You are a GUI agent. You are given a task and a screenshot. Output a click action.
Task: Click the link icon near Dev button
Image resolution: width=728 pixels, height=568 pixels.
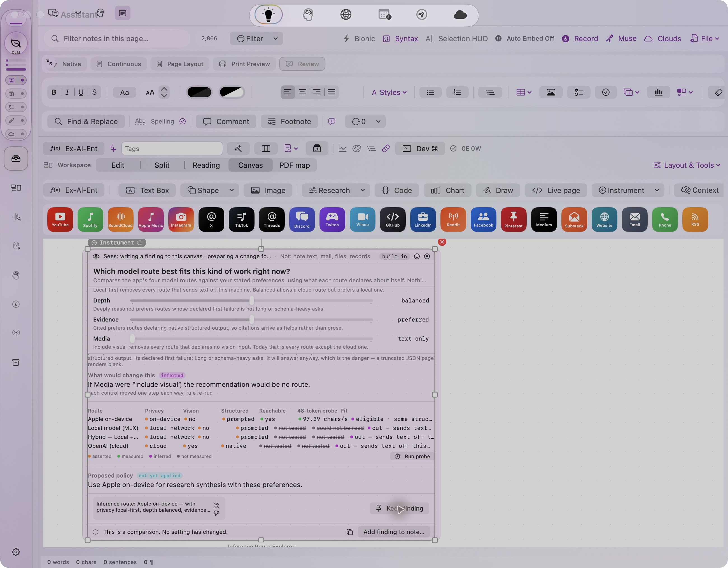pos(386,149)
